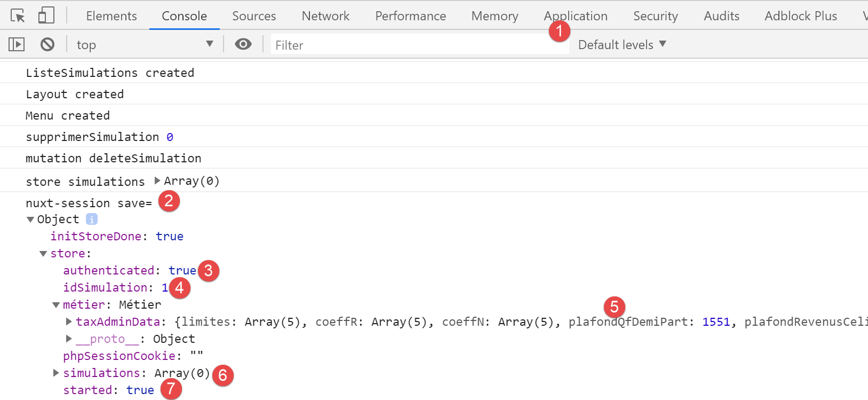Viewport: 868px width, 400px height.
Task: Click the info badge beside Object
Action: click(92, 219)
